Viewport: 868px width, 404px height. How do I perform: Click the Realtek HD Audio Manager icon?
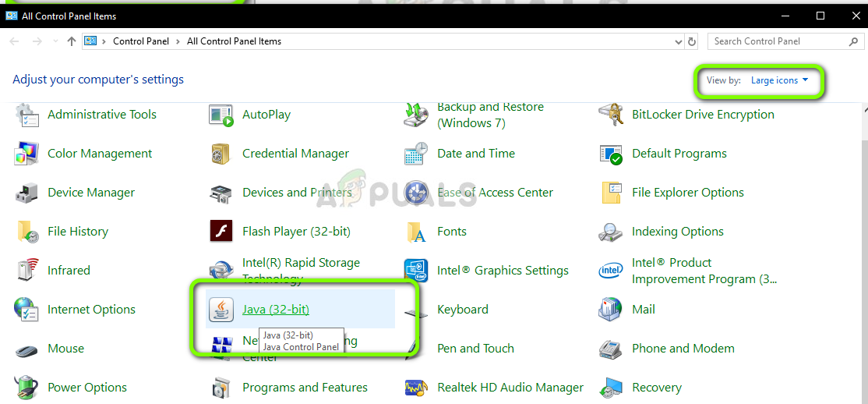[x=417, y=388]
